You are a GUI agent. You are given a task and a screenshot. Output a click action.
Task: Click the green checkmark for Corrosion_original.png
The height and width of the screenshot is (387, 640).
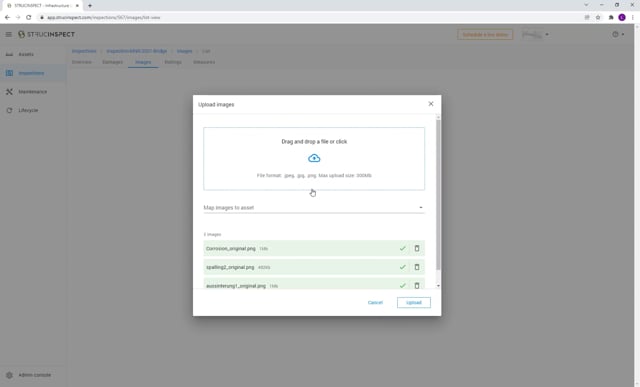pyautogui.click(x=402, y=248)
